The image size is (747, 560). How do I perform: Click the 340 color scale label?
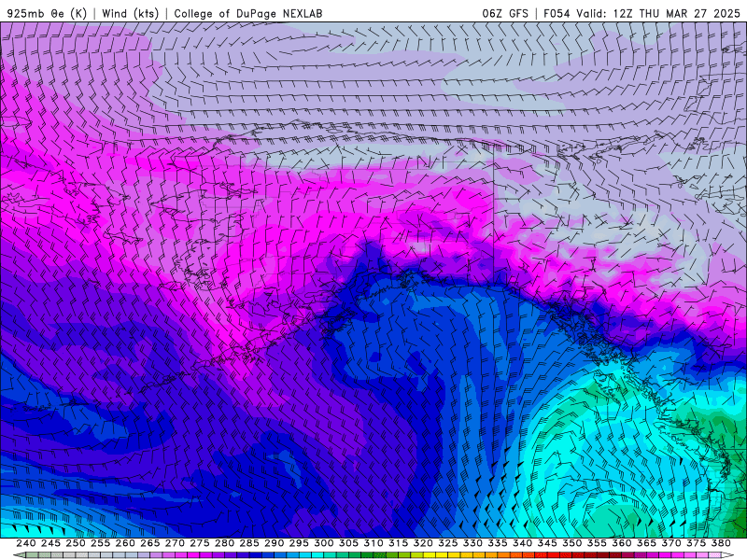(x=522, y=543)
